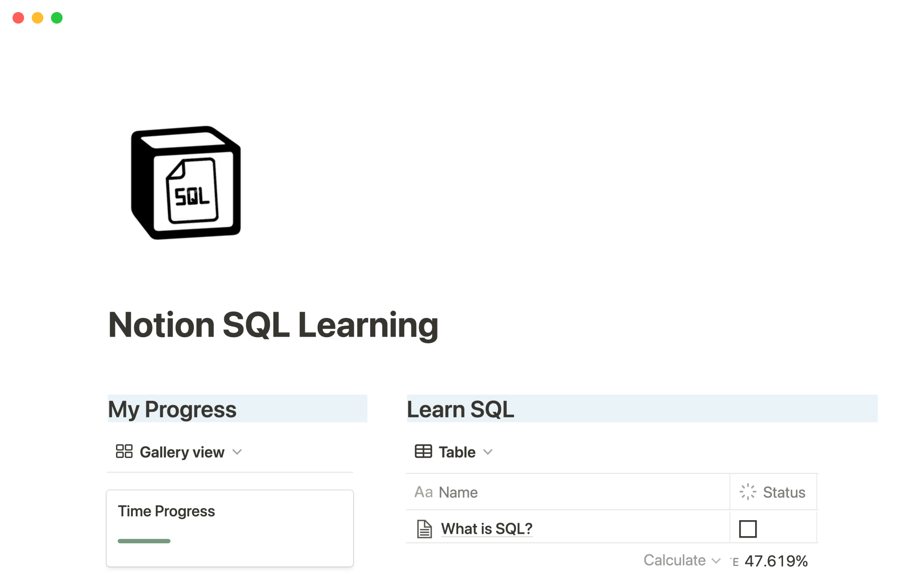Select the Table view tab
The image size is (924, 578).
(457, 452)
